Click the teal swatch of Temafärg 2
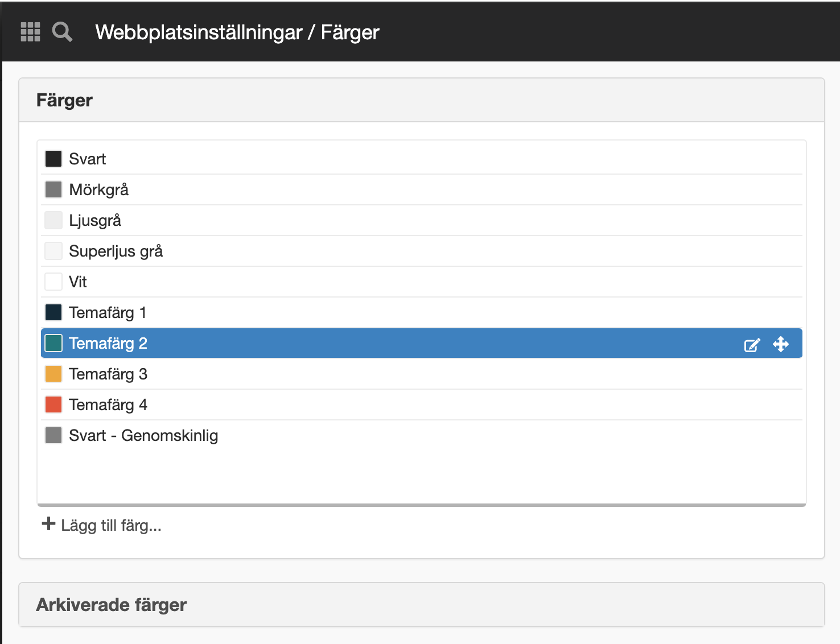Viewport: 840px width, 644px height. click(53, 343)
